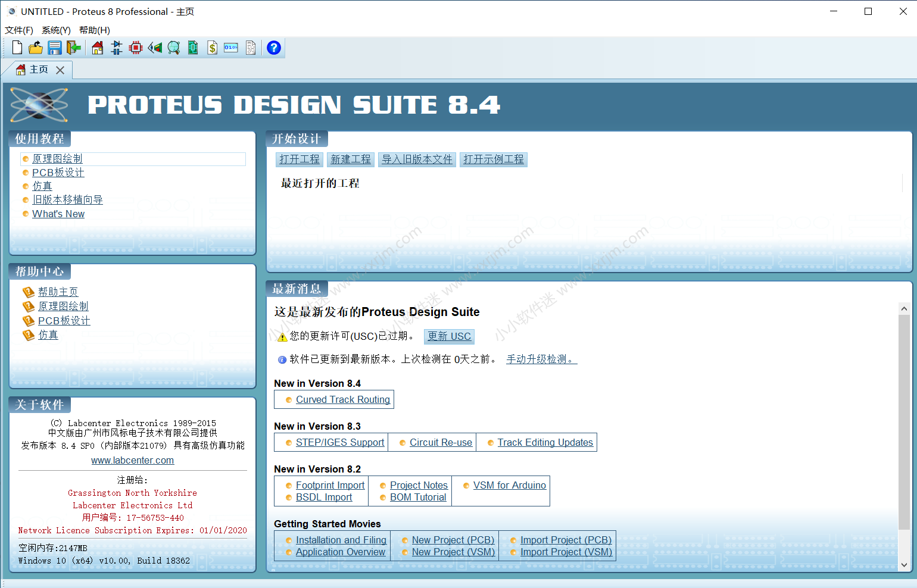Screen dimensions: 917x588
Task: Go to Home Page via toolbar house icon
Action: (98, 48)
